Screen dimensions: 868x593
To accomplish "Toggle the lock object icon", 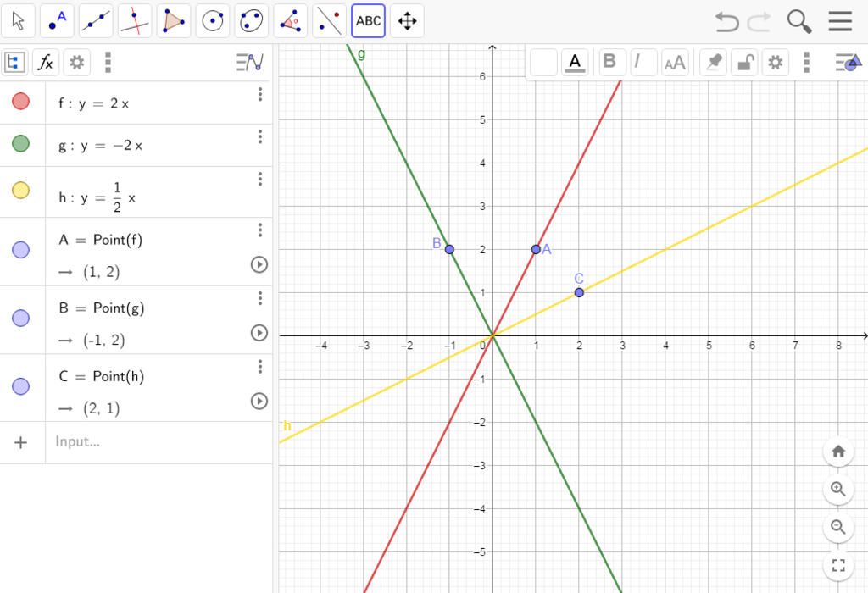I will (744, 62).
